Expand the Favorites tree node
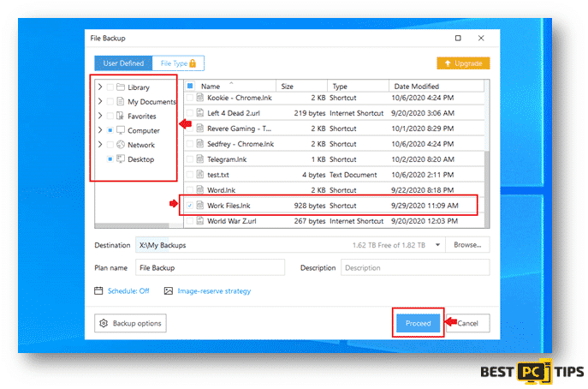588x389 pixels. [x=100, y=116]
